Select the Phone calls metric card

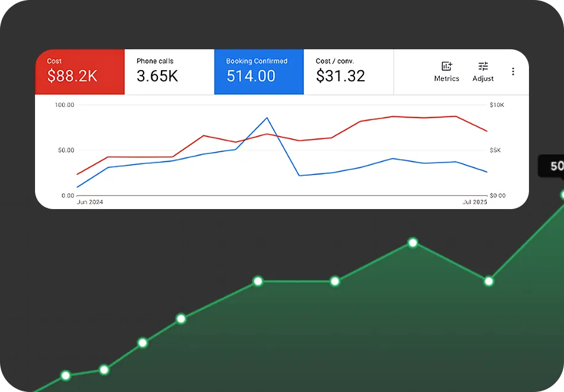tap(169, 71)
